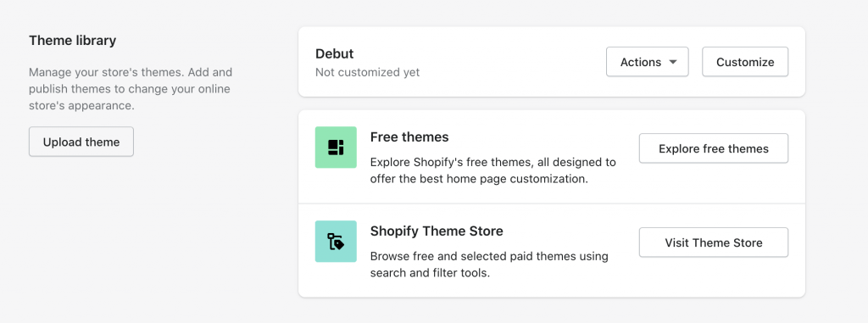The width and height of the screenshot is (868, 323).
Task: Click the 'Manage your store's themes' description
Action: pos(131,89)
